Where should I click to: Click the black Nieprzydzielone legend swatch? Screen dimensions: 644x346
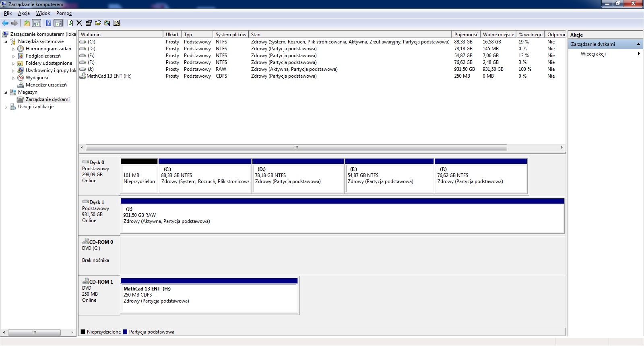click(83, 332)
